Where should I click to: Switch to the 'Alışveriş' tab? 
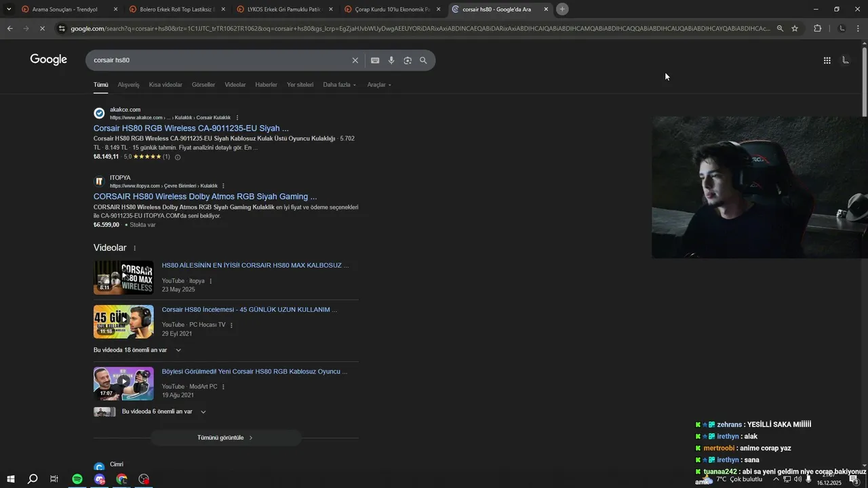click(128, 85)
